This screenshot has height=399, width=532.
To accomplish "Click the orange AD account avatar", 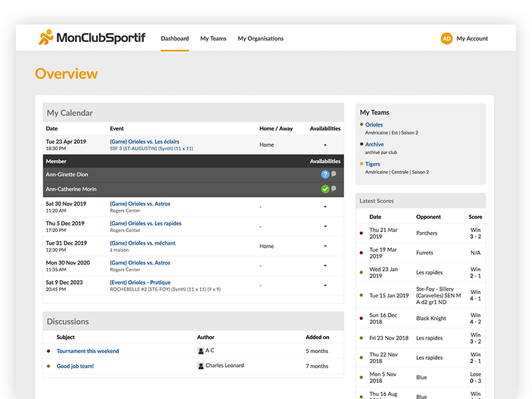I will pos(446,39).
